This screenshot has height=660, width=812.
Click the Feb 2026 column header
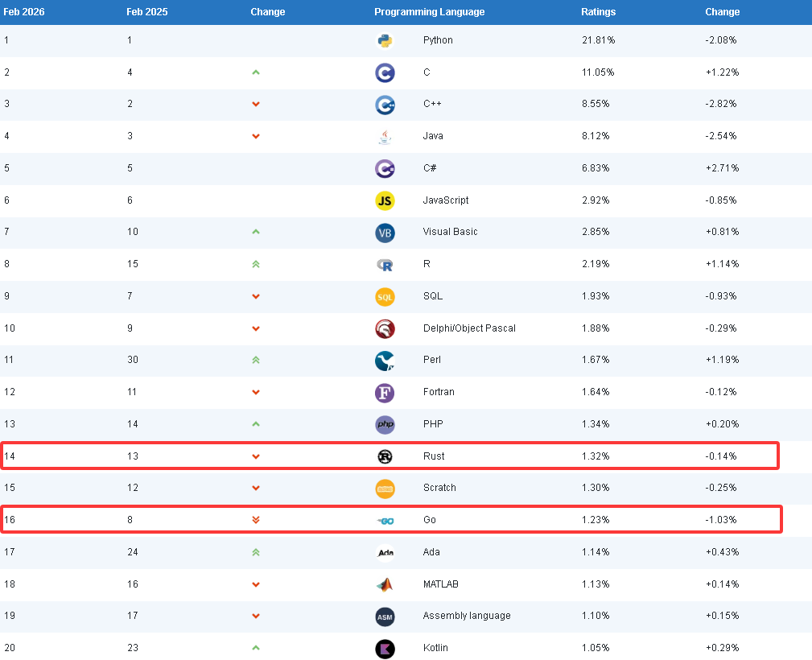[24, 12]
